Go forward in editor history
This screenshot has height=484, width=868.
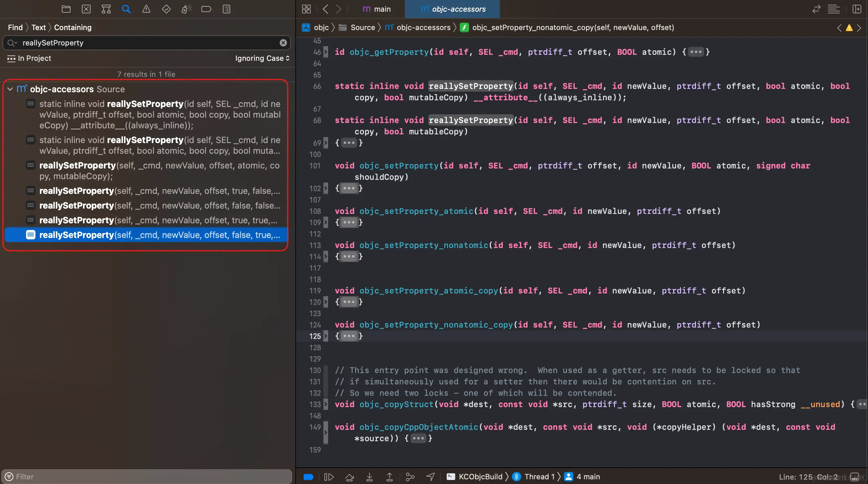click(339, 9)
